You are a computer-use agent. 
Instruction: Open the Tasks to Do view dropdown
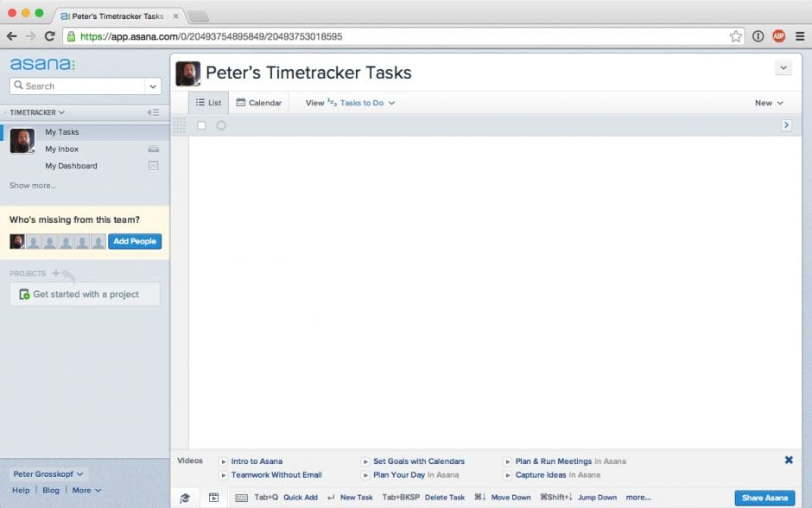366,103
